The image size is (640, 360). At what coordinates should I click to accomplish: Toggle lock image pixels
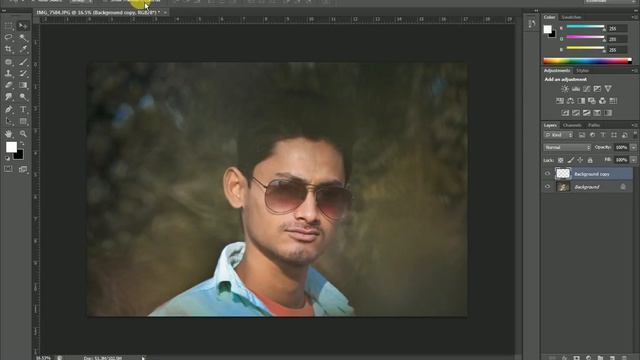point(571,160)
